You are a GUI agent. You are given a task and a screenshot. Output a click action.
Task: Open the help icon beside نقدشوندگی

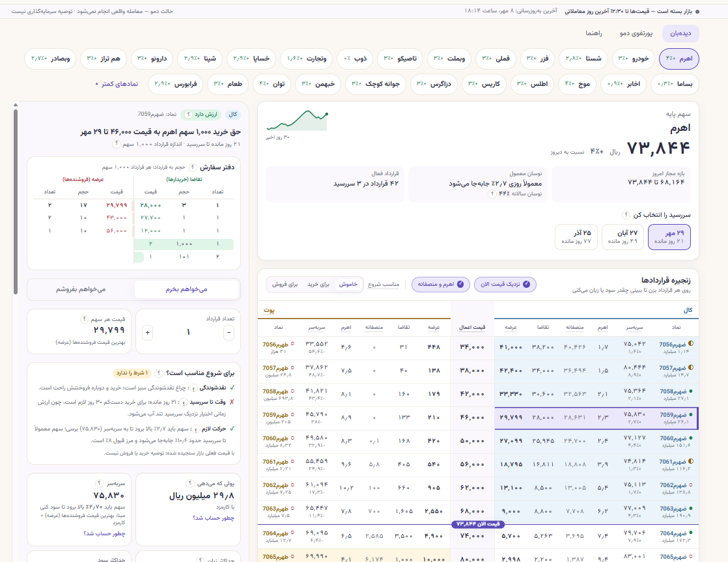193,388
